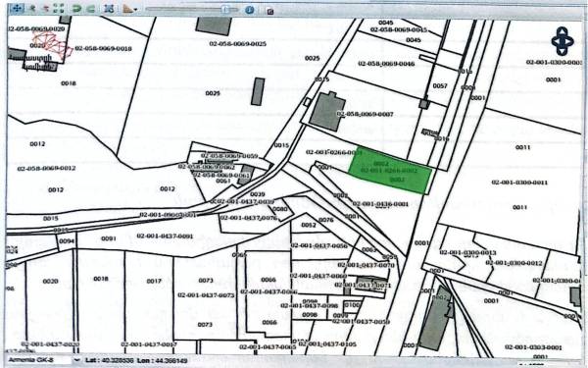Click parcel label 02-001-0437-0073
588x368 pixels.
click(x=206, y=295)
